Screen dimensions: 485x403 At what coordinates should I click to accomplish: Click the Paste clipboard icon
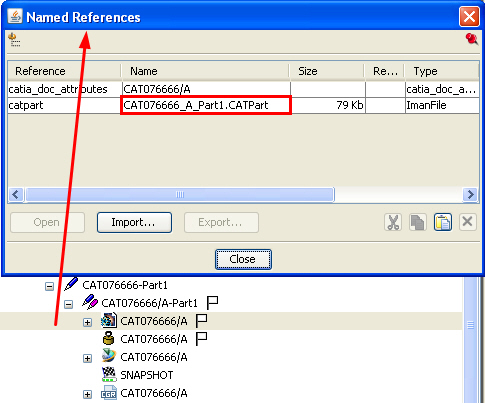(443, 222)
